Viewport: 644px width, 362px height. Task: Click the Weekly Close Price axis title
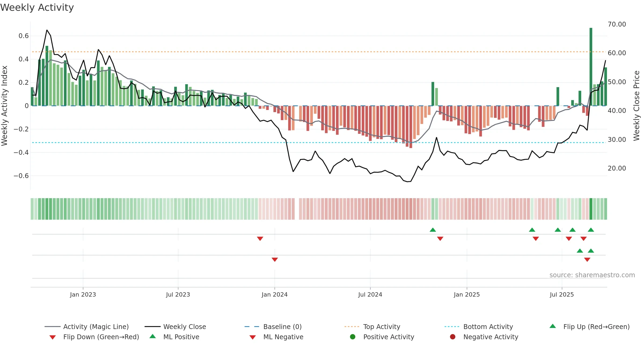(x=636, y=106)
